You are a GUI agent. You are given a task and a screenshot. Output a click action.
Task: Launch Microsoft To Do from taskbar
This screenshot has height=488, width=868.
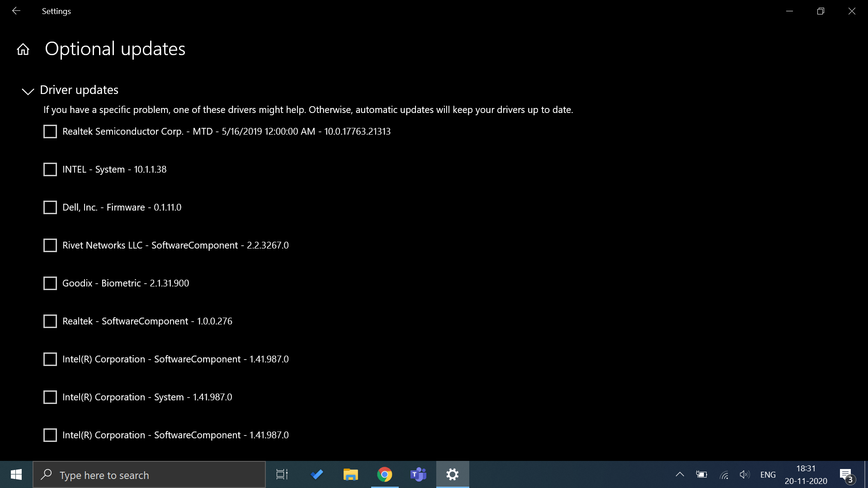tap(317, 474)
